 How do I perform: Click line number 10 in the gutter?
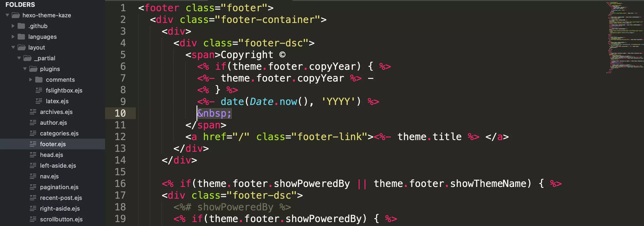point(120,113)
